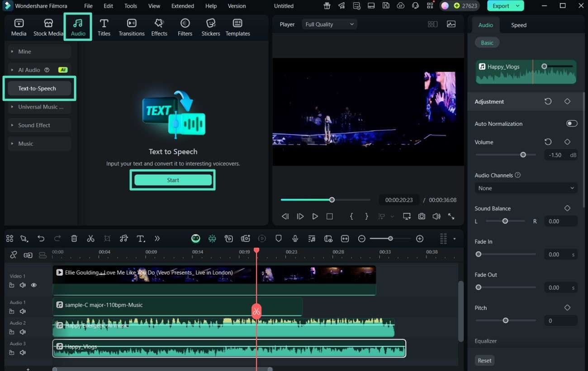
Task: Stop the player playback
Action: click(x=330, y=216)
